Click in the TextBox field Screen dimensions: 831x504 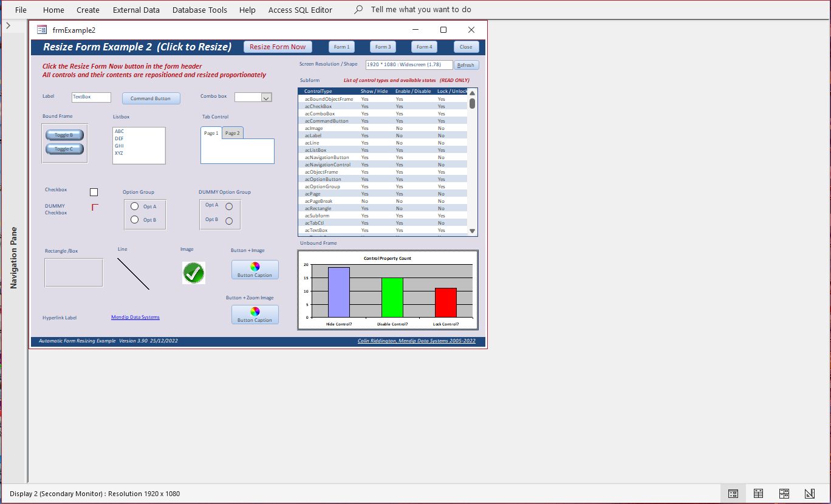pyautogui.click(x=91, y=97)
